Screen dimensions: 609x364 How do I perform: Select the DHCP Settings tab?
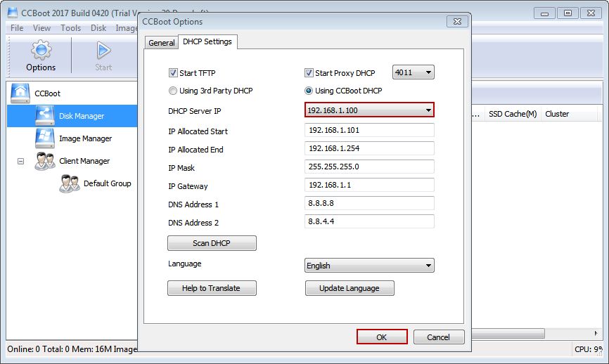pos(207,41)
